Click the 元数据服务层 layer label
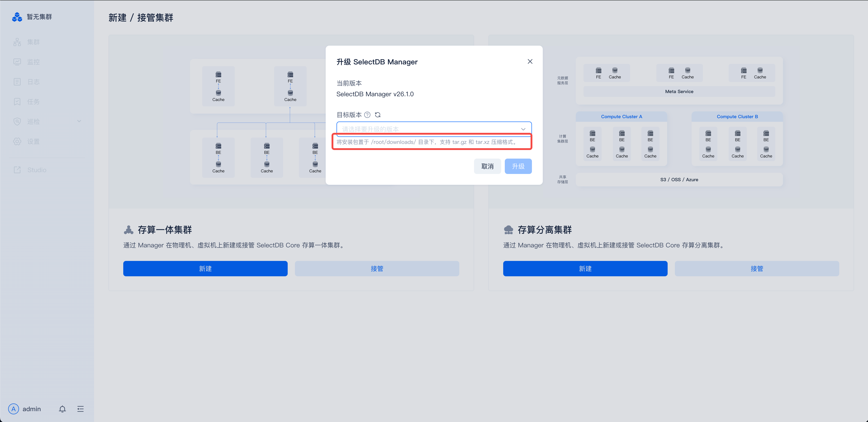This screenshot has width=868, height=422. click(562, 80)
